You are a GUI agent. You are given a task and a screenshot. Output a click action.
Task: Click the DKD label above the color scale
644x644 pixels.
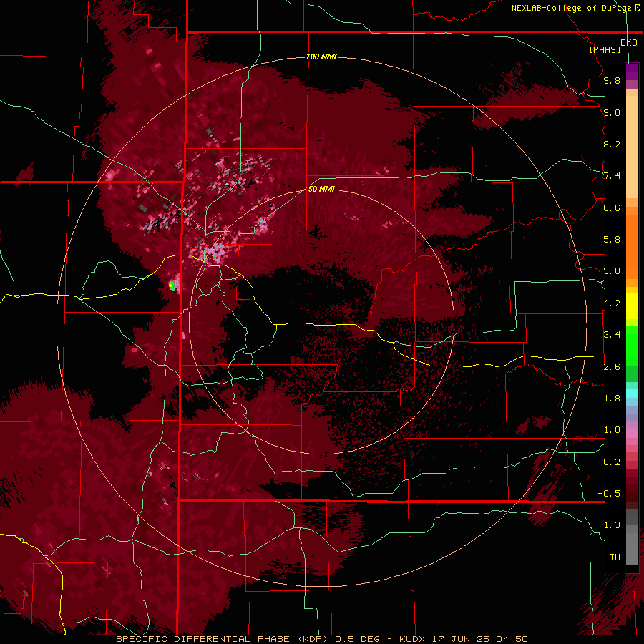628,43
